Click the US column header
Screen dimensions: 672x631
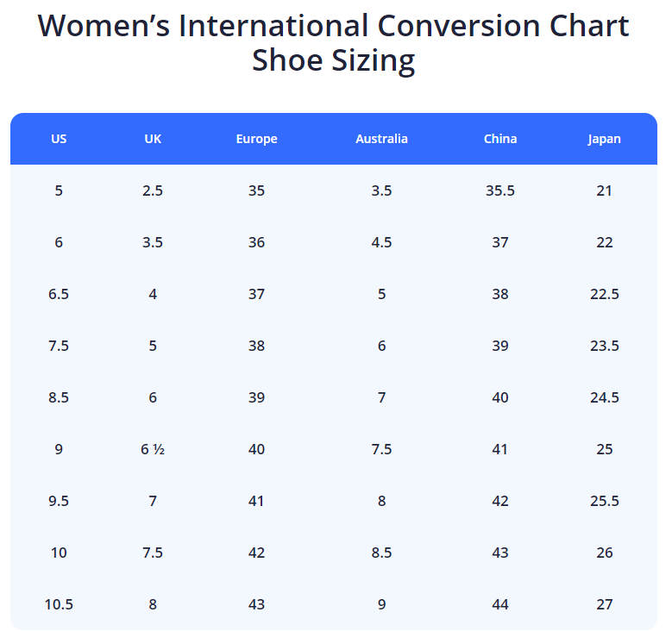pos(59,139)
